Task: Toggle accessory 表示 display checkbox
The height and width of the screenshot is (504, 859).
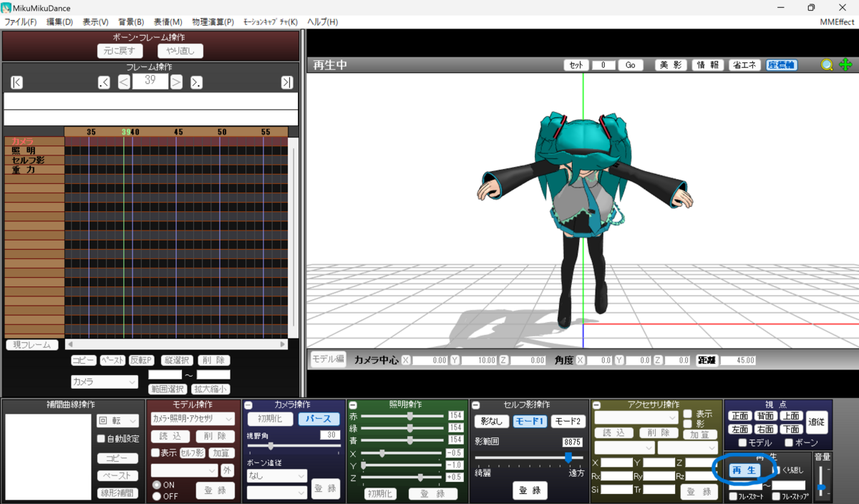Action: [x=687, y=414]
